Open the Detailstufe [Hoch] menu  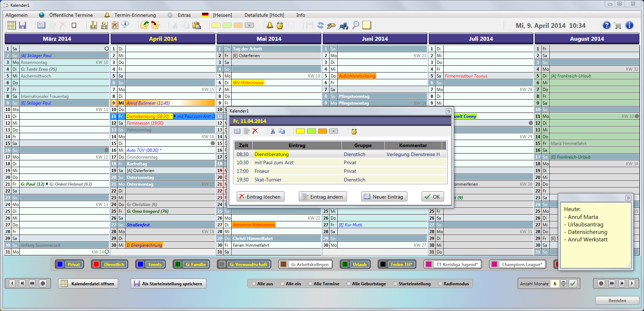(264, 15)
